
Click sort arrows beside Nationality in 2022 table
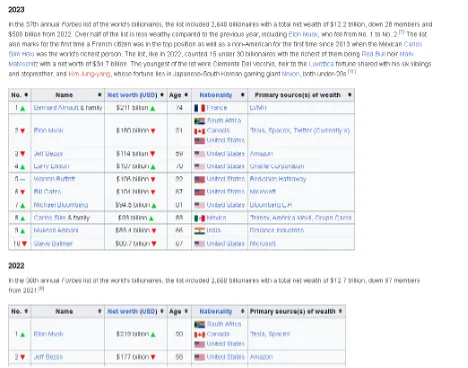pyautogui.click(x=242, y=311)
